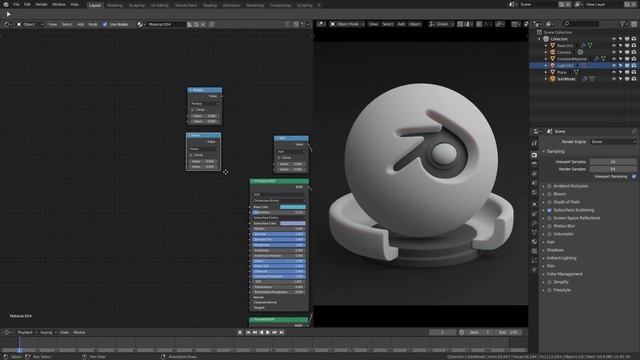Open the Object shader type dropdown
Image resolution: width=640 pixels, height=360 pixels.
pos(30,24)
